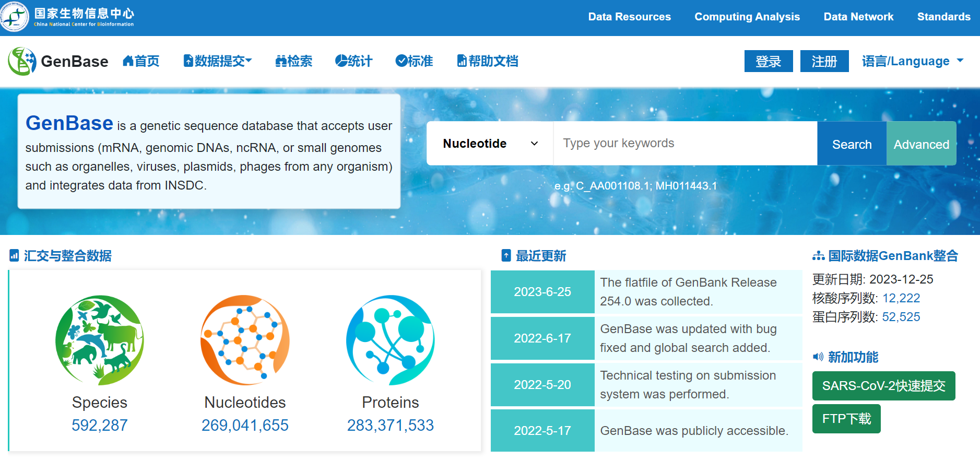Viewport: 980px width, 460px height.
Task: Open the 首页 home page
Action: [x=141, y=61]
